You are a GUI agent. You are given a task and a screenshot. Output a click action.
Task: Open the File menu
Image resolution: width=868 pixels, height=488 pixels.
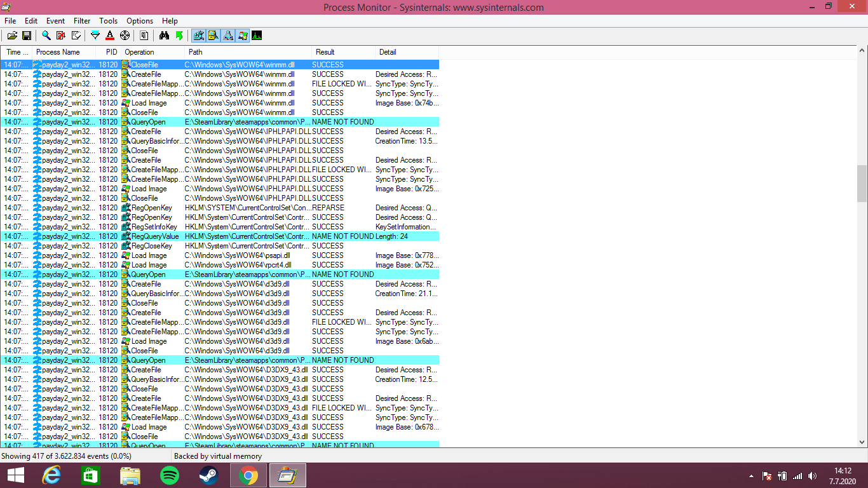10,21
